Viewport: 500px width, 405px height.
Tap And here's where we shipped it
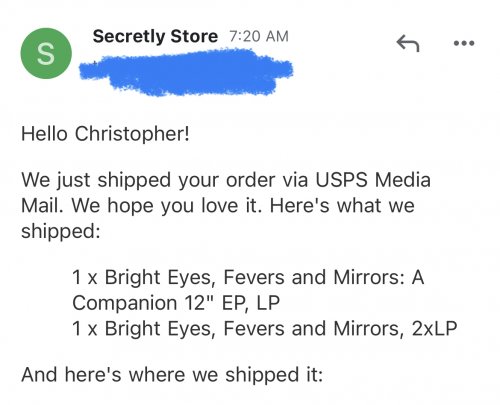[x=172, y=375]
